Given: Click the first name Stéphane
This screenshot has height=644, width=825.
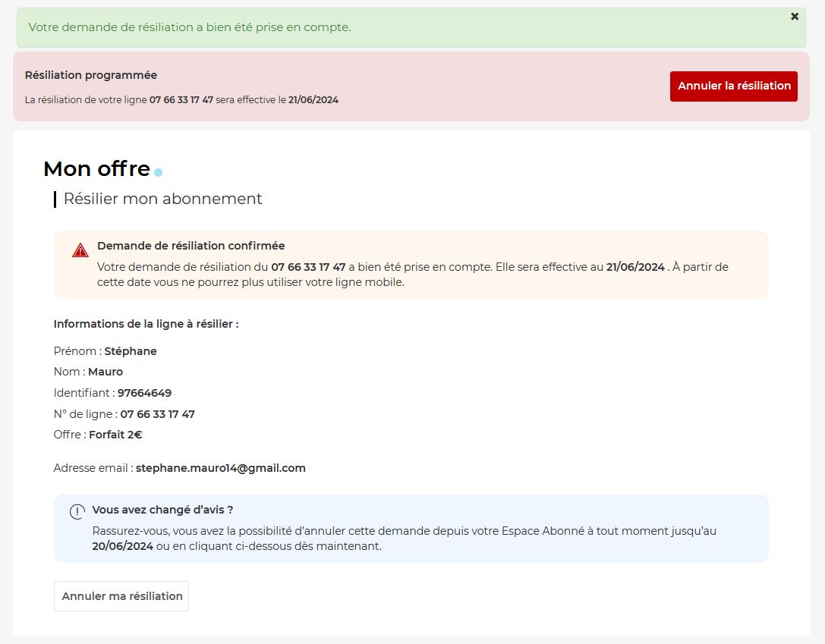Looking at the screenshot, I should [131, 351].
